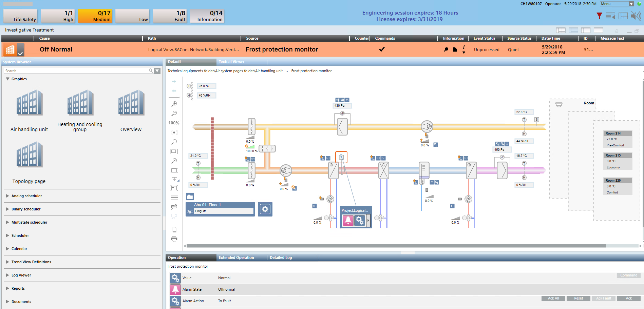Viewport: 644px width, 309px height.
Task: Open the print icon in the graphics viewer toolbar
Action: (x=174, y=239)
